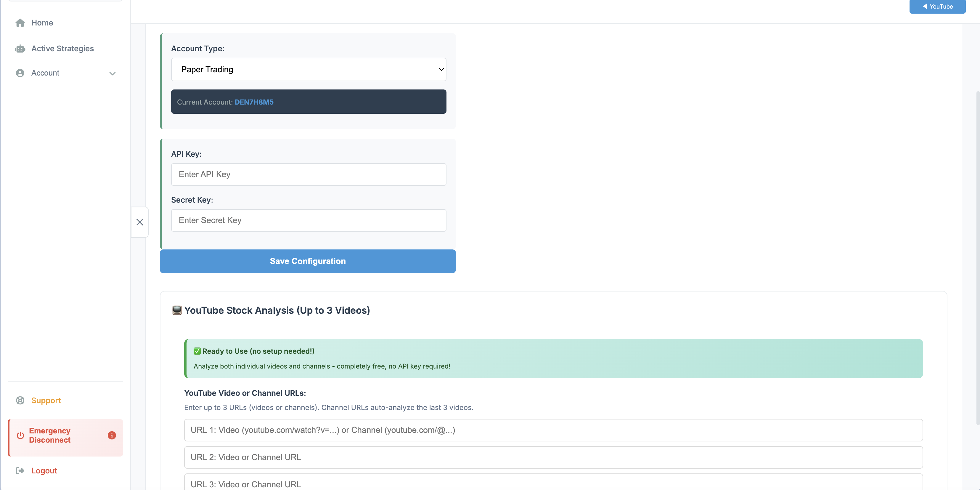Focus the URL 2 Video or Channel field
980x490 pixels.
(554, 458)
